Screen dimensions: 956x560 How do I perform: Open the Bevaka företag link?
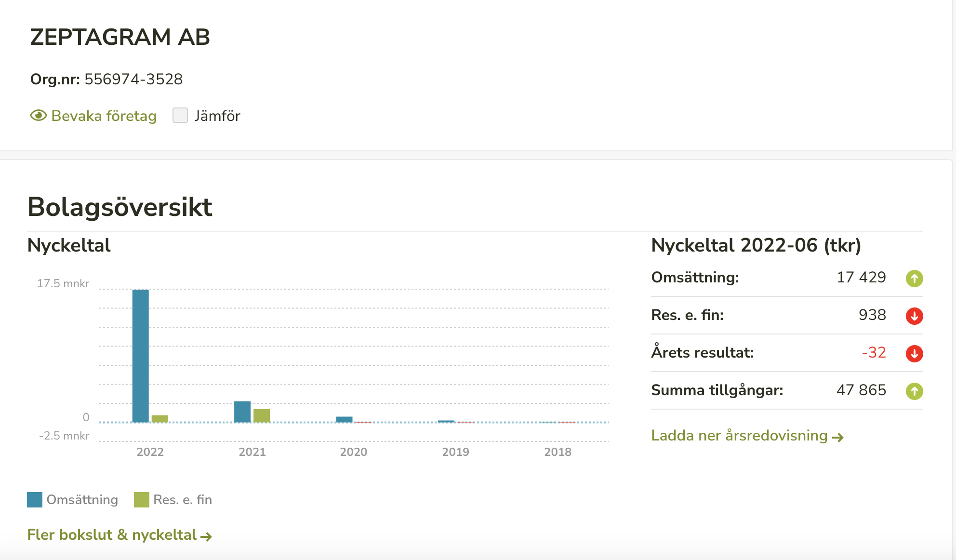pyautogui.click(x=104, y=116)
